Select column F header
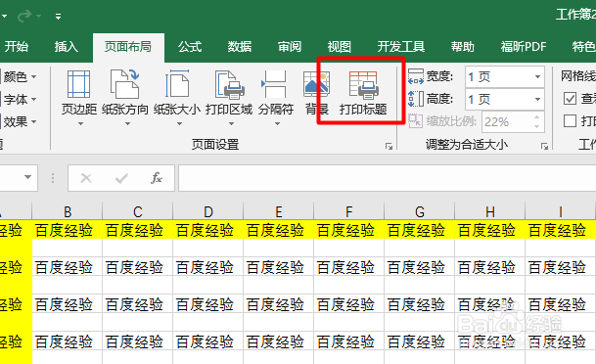 tap(349, 211)
